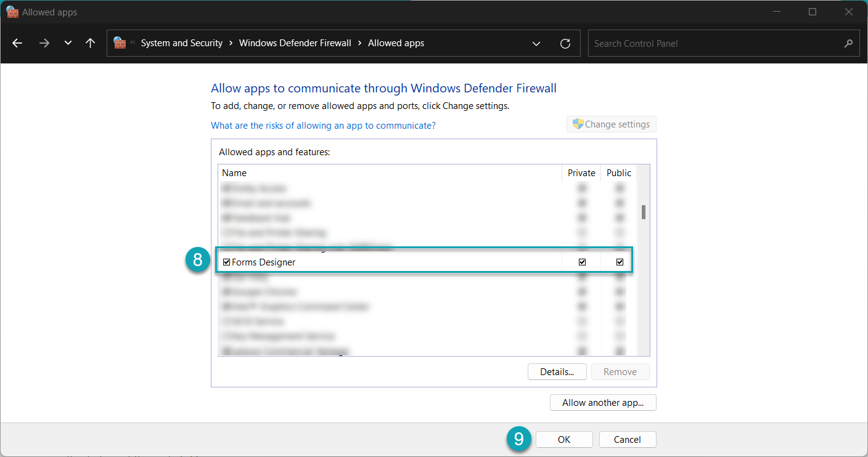The width and height of the screenshot is (868, 457).
Task: Click Change settings button
Action: [612, 124]
